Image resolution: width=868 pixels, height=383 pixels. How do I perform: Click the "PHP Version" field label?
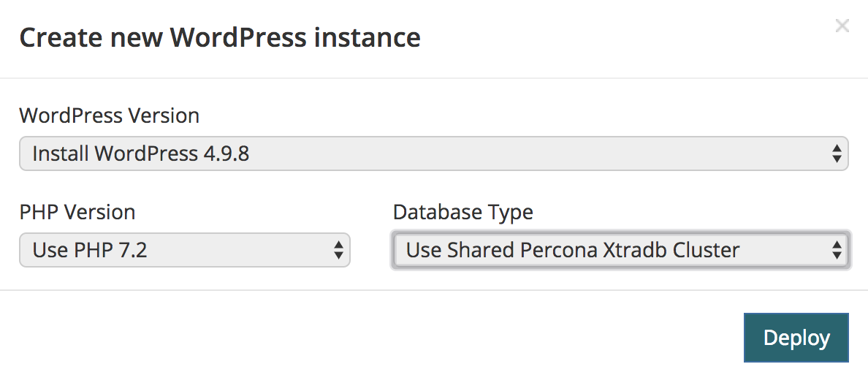[77, 212]
